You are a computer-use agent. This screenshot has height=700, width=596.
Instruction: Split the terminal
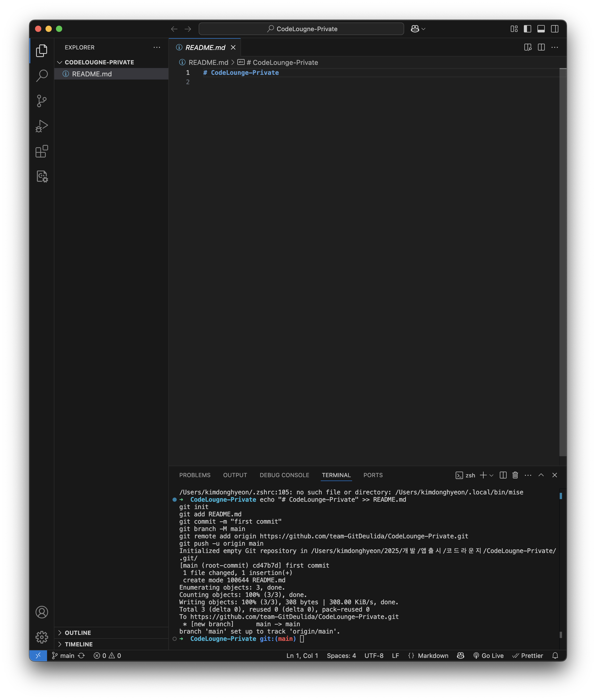(503, 475)
